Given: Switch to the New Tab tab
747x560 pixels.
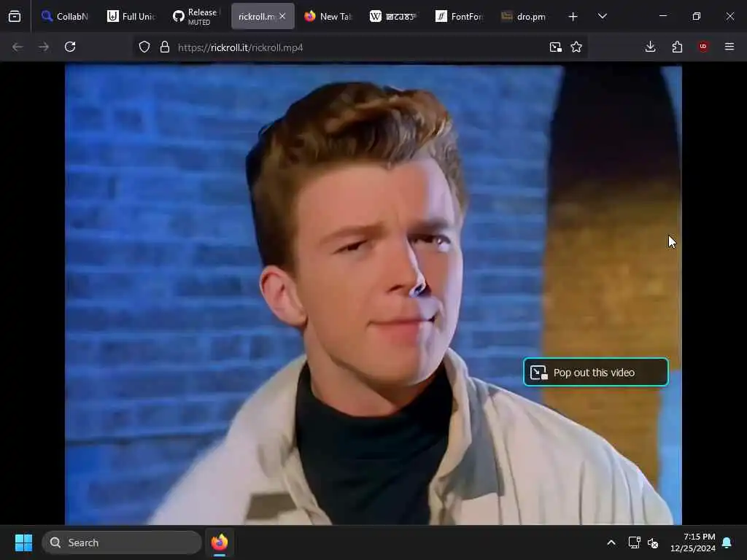Looking at the screenshot, I should pos(328,16).
